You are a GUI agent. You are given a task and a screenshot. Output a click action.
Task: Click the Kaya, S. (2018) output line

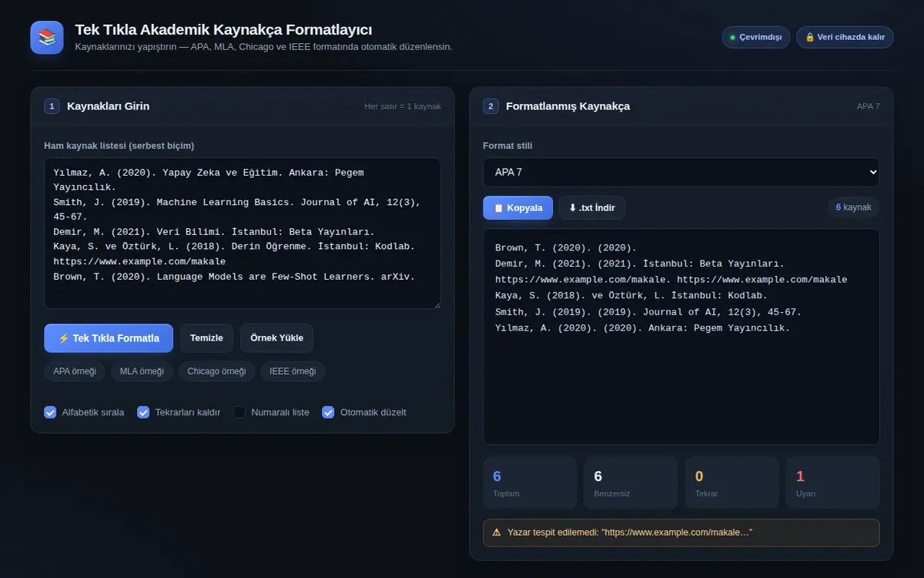(x=631, y=296)
